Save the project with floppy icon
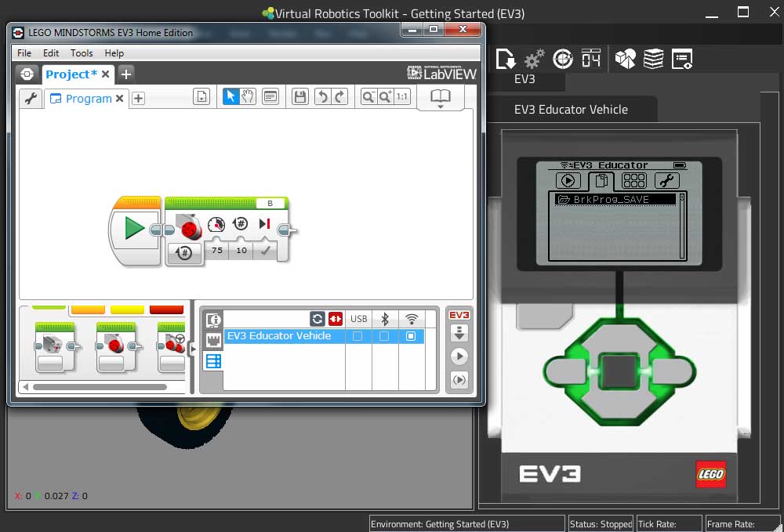This screenshot has width=784, height=532. [x=300, y=96]
